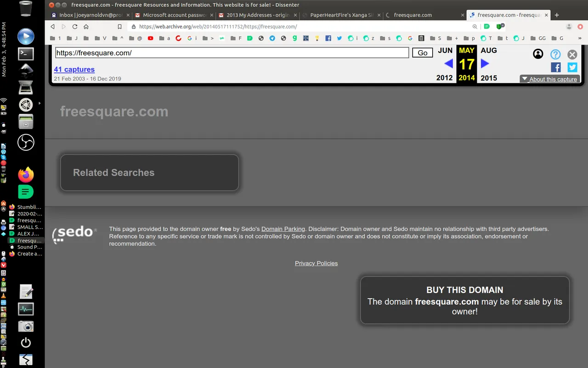
Task: Open the 41 captures link
Action: click(74, 69)
